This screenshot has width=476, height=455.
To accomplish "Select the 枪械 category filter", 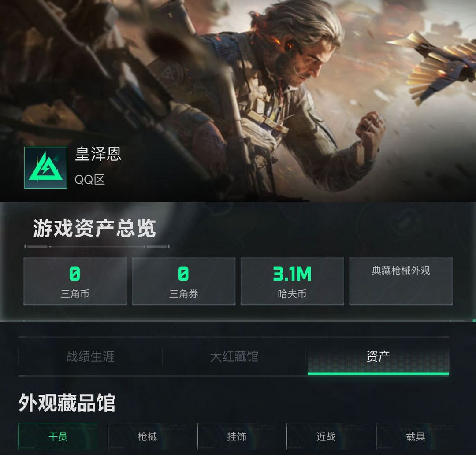I will (147, 436).
